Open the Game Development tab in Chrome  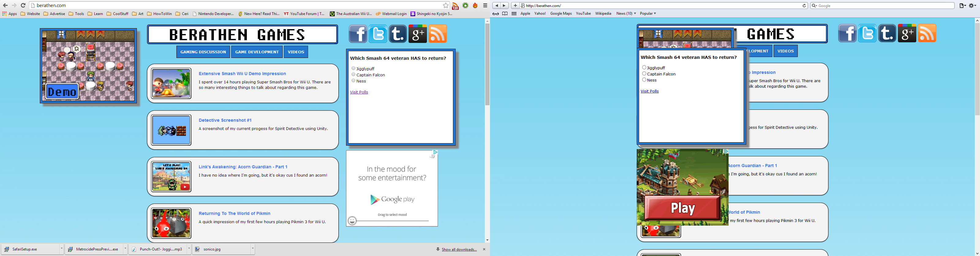point(257,52)
